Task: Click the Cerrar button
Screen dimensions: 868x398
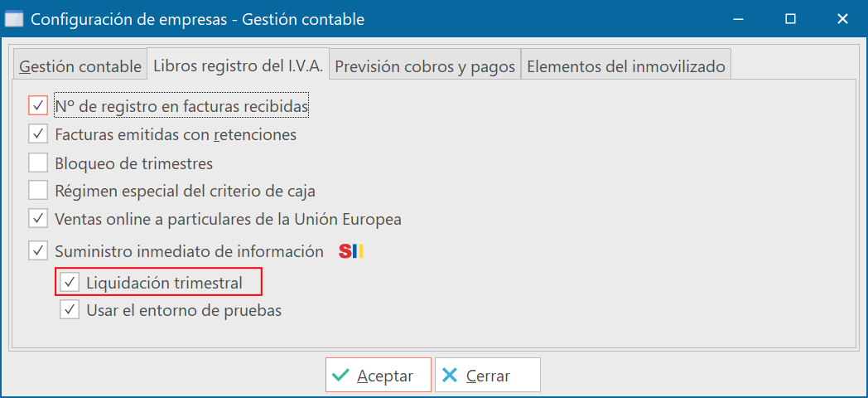Action: (x=487, y=376)
